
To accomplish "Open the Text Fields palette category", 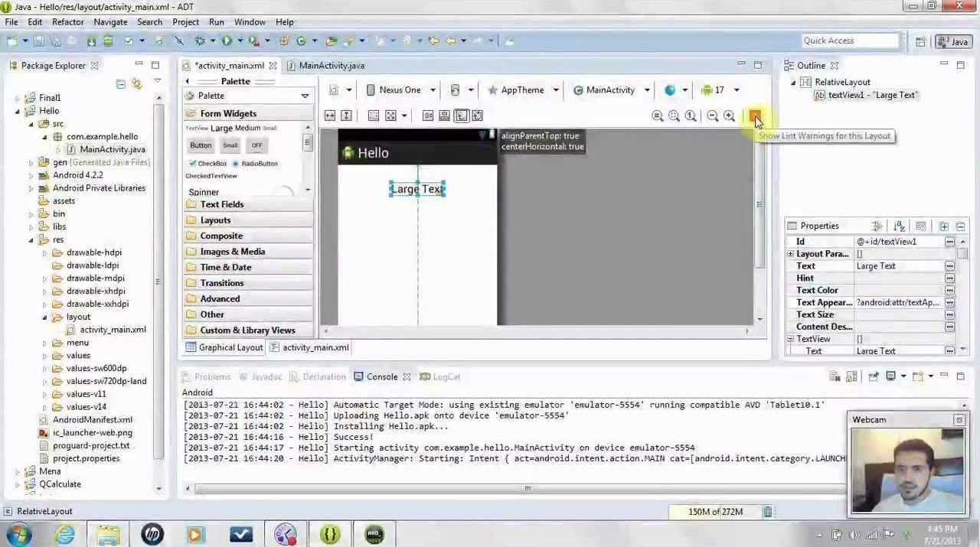I will point(221,204).
